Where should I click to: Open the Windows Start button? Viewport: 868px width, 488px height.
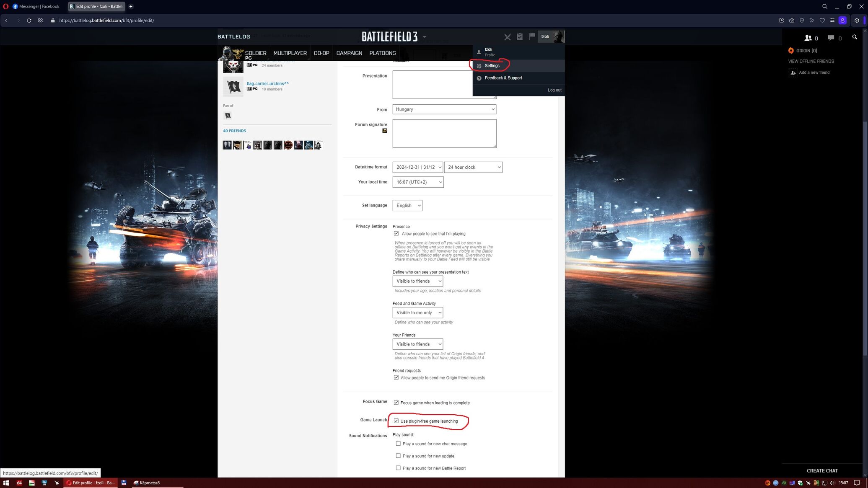click(x=6, y=483)
